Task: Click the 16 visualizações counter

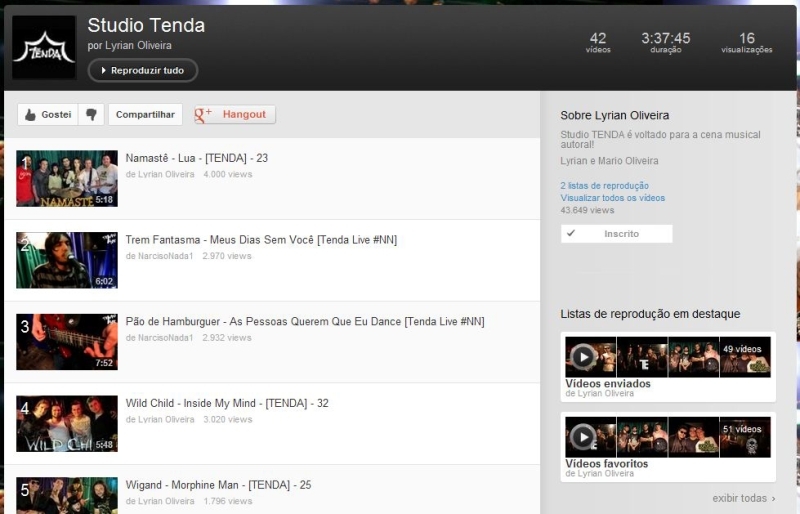Action: (x=747, y=42)
